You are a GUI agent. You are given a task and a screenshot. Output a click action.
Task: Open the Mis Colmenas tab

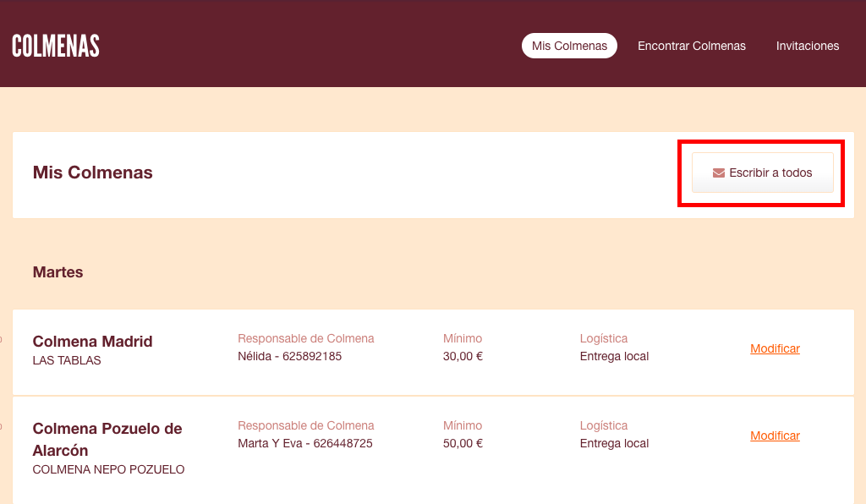click(569, 46)
